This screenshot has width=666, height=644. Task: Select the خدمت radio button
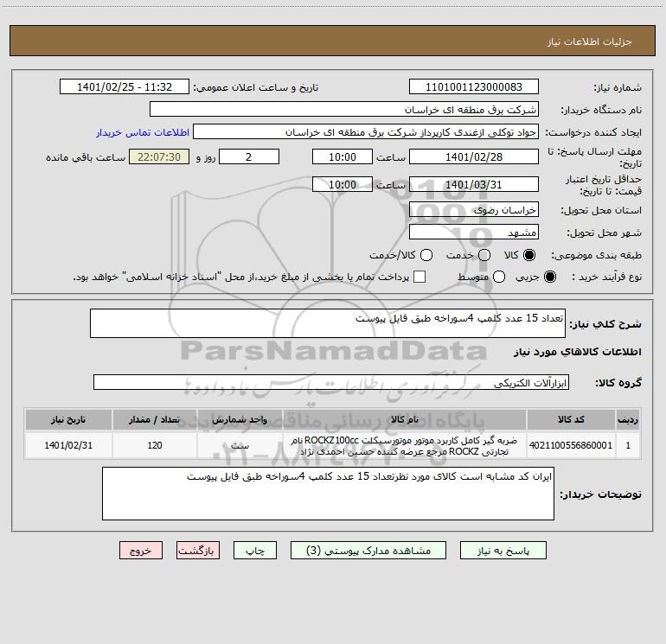(484, 255)
